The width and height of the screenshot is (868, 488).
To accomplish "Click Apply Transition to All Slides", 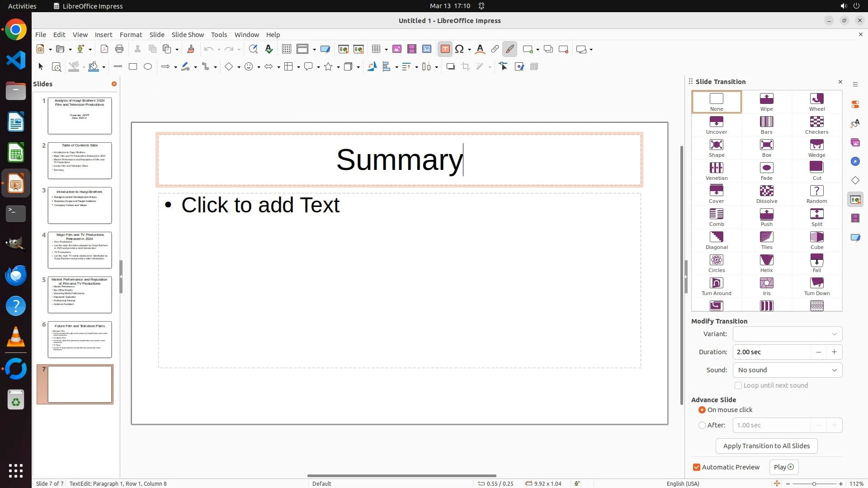I will (x=766, y=446).
